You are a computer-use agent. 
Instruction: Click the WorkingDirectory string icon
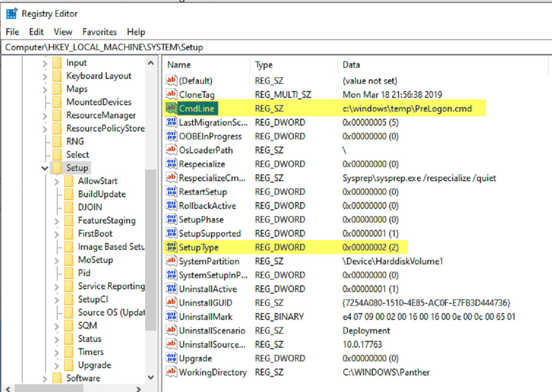(x=171, y=372)
